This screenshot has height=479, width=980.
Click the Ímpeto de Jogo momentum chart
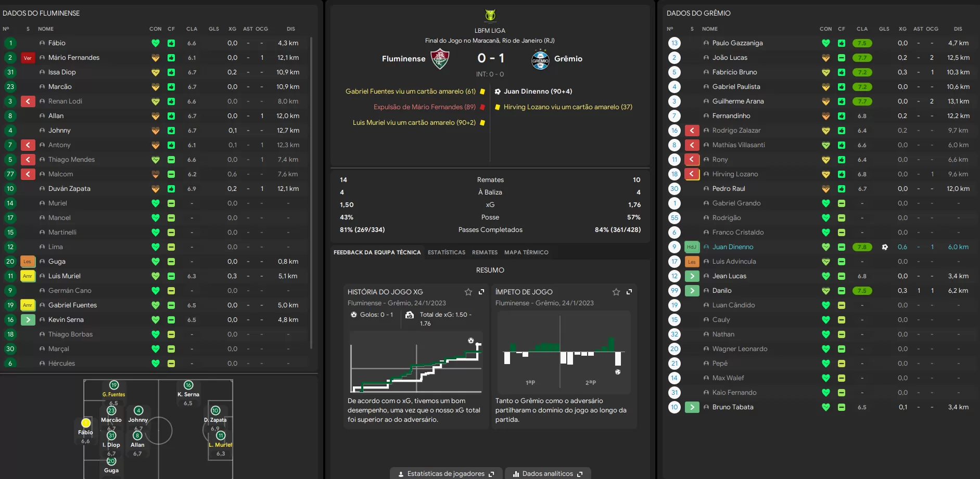pos(564,352)
